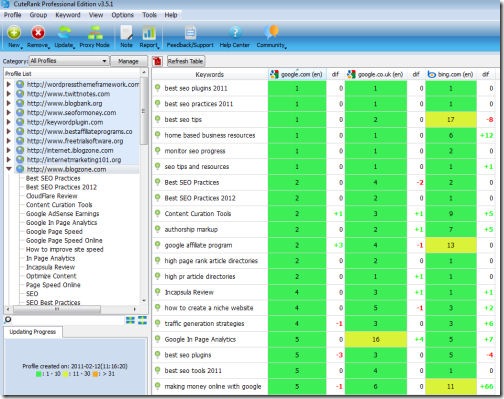Select the traffic generation strategies keyword
504x399 pixels.
pyautogui.click(x=204, y=324)
